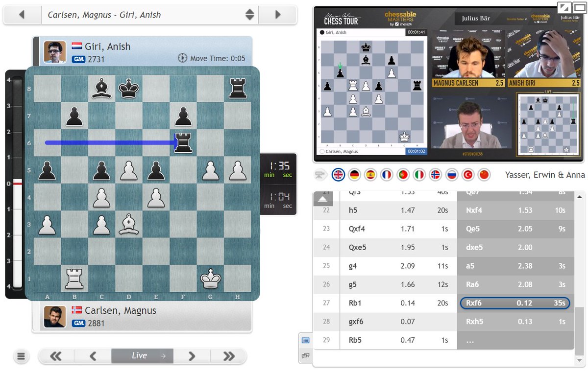Select the black rook on f6
588x372 pixels.
point(183,143)
